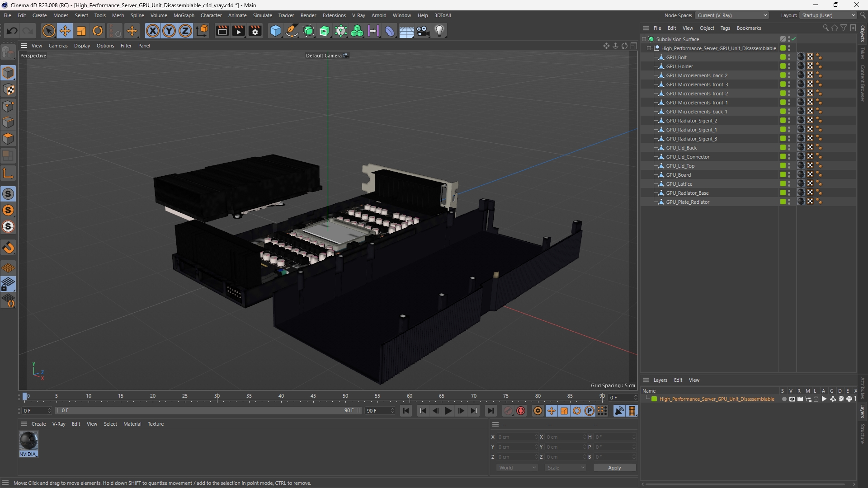Select the GPU_Lid_Top object

pyautogui.click(x=680, y=166)
